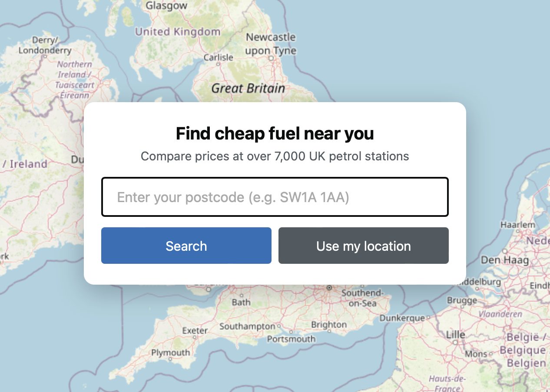Image resolution: width=550 pixels, height=392 pixels.
Task: Click Lille on the map
Action: (455, 335)
